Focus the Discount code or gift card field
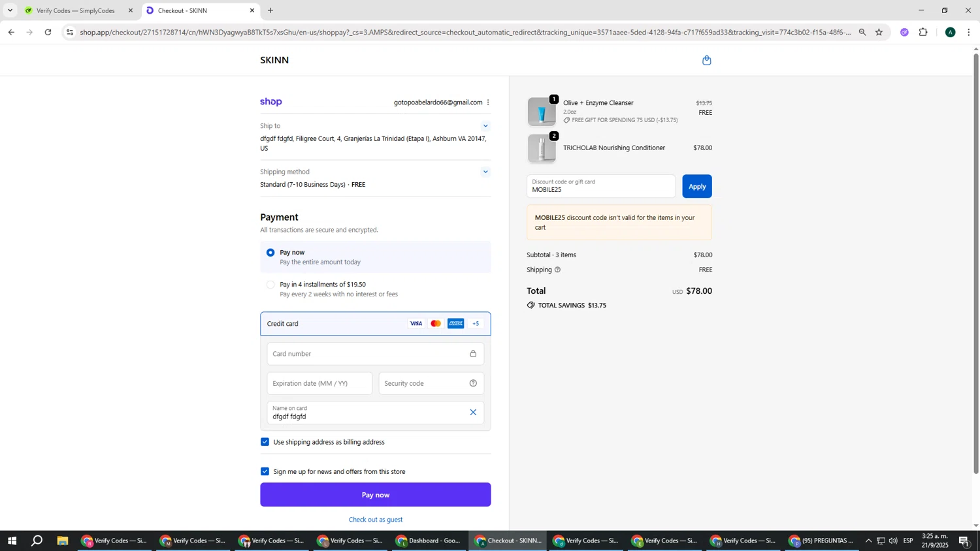 [x=601, y=187]
